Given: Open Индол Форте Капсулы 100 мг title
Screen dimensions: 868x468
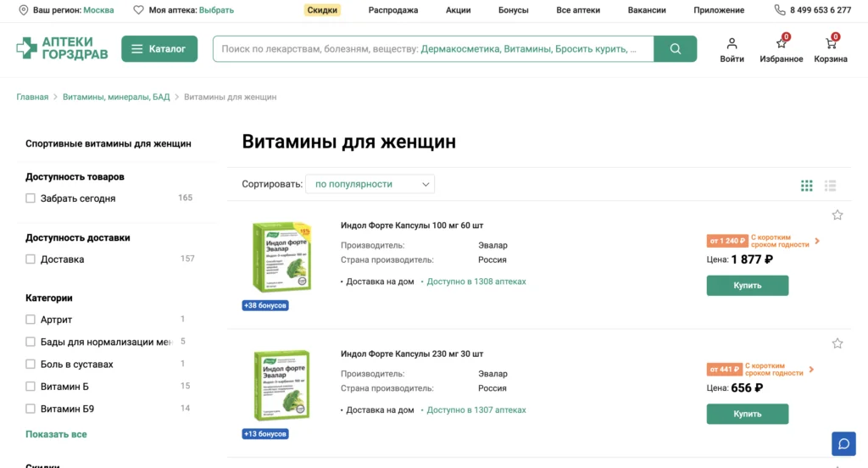Looking at the screenshot, I should coord(412,226).
